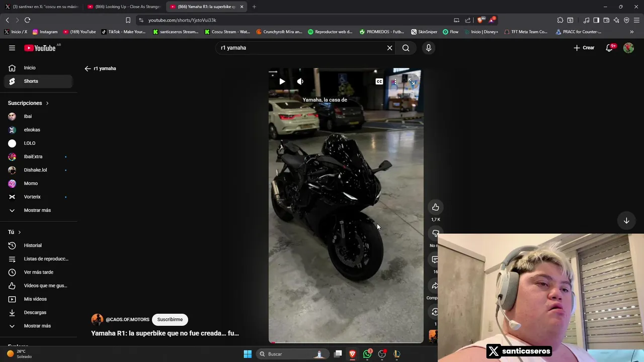
Task: Open the Brave Rewards triangle icon
Action: pos(492,20)
